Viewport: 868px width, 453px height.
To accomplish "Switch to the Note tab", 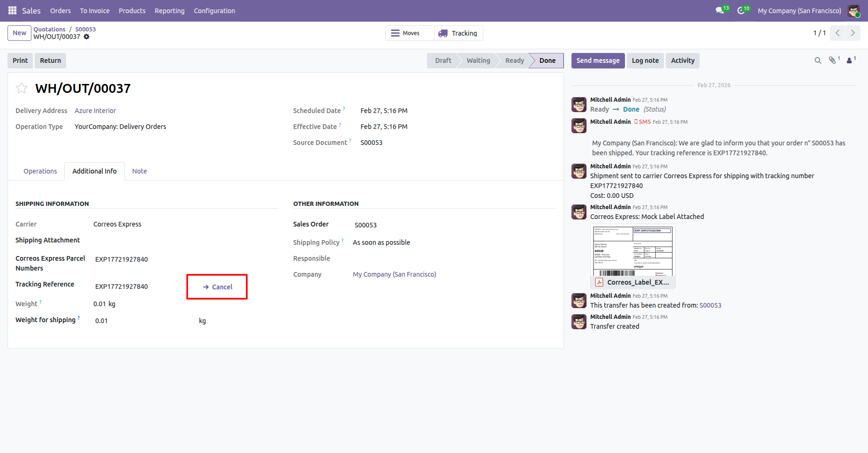I will [139, 171].
